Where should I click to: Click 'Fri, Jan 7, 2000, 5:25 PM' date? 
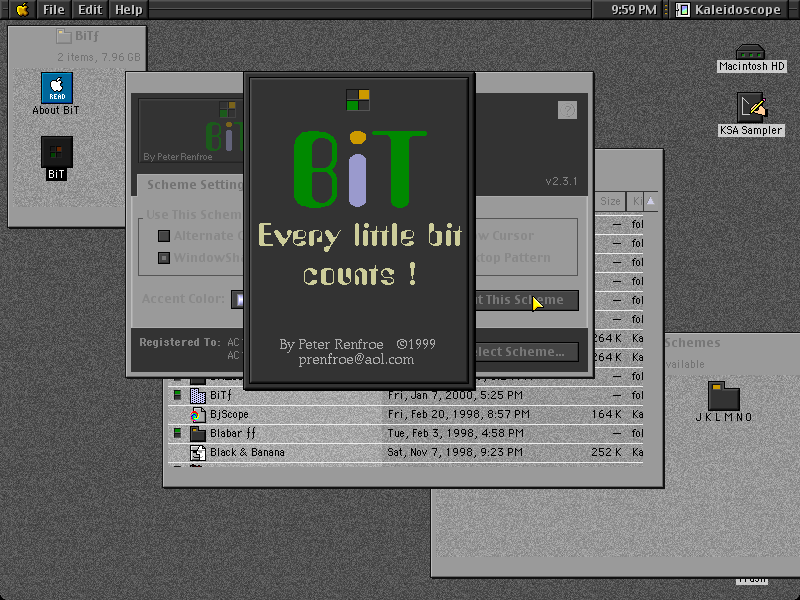pyautogui.click(x=455, y=395)
